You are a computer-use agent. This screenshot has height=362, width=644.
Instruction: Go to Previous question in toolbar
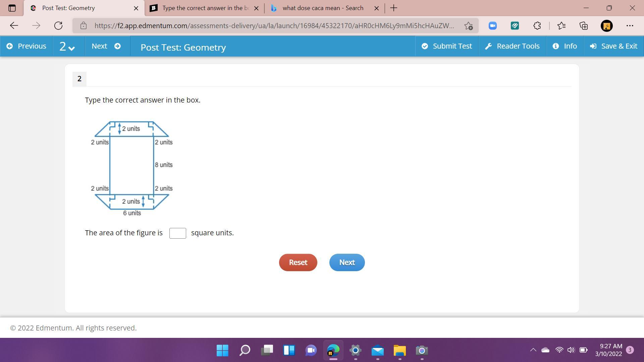click(26, 46)
